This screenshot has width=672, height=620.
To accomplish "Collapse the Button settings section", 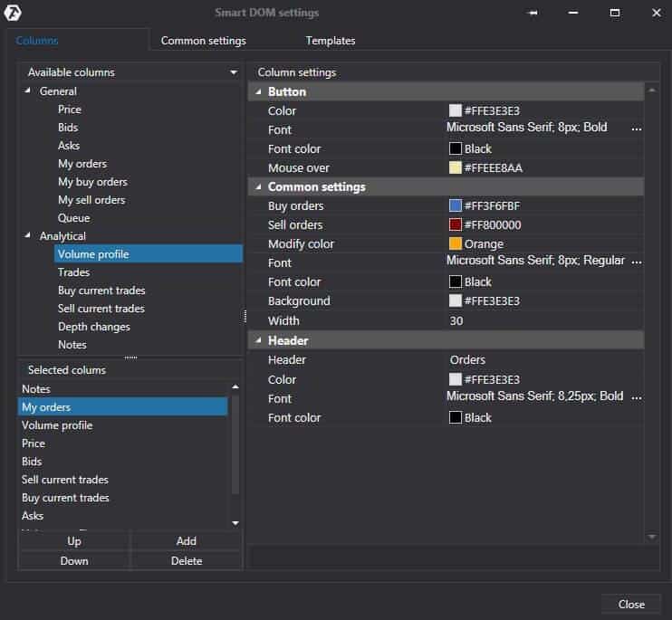I will [x=258, y=92].
